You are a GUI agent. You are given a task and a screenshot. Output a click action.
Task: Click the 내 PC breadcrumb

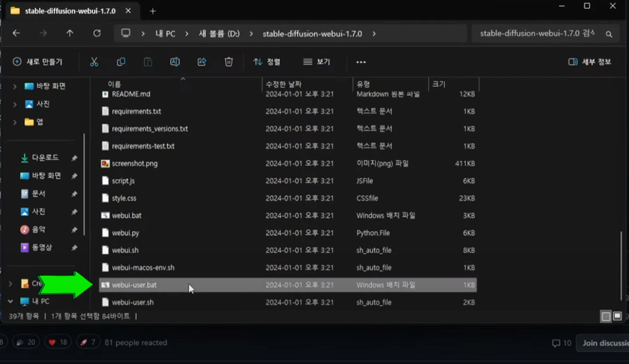click(x=165, y=34)
